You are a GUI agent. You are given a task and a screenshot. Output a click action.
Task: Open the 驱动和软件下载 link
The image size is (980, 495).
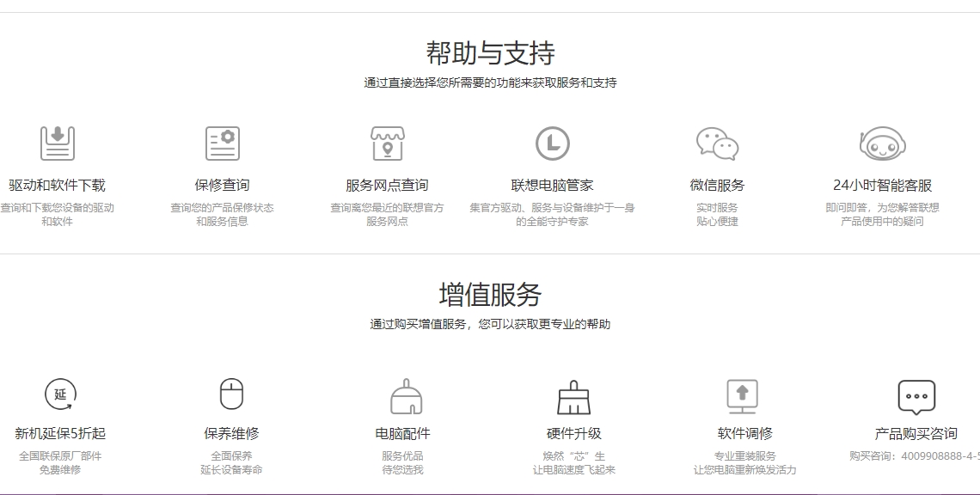pos(58,185)
